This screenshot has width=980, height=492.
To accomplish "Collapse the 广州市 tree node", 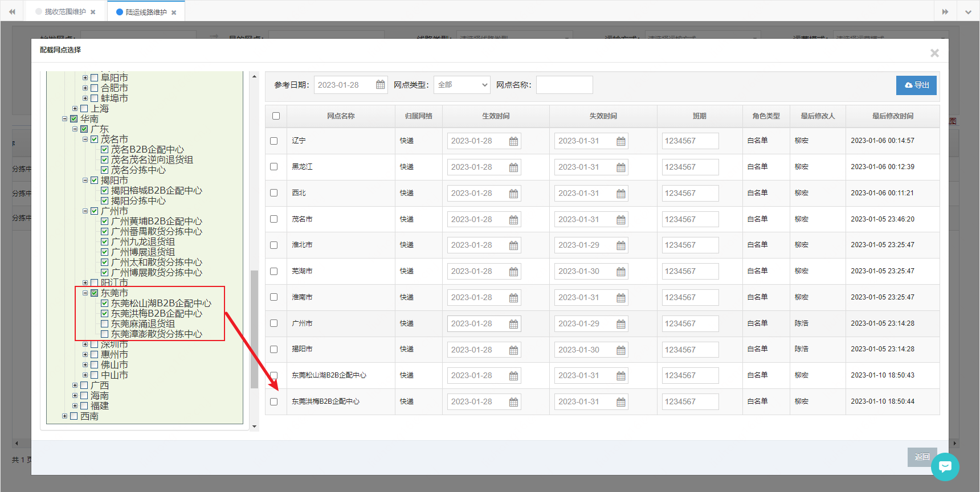I will (x=85, y=211).
